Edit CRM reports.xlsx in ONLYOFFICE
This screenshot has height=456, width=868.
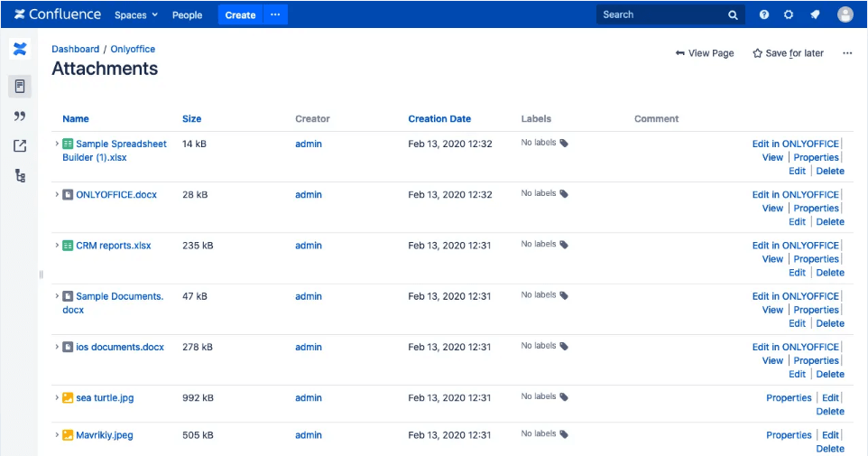click(796, 246)
